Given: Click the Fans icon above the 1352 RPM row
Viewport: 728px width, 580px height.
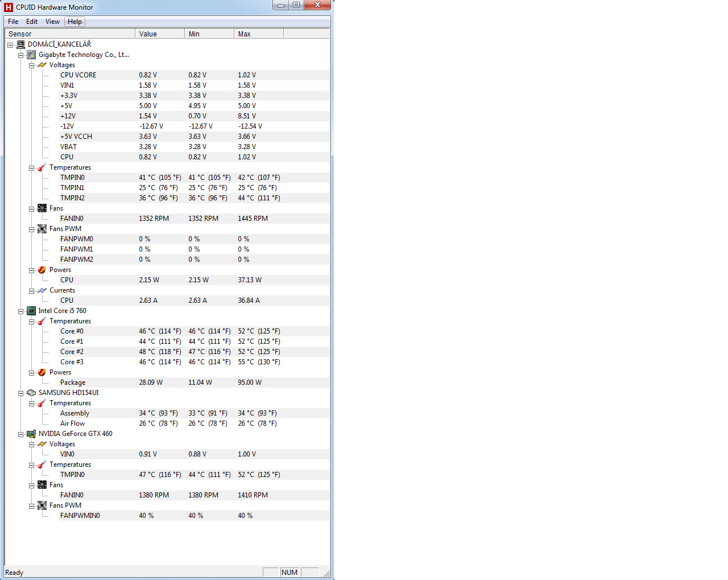Looking at the screenshot, I should click(x=42, y=208).
